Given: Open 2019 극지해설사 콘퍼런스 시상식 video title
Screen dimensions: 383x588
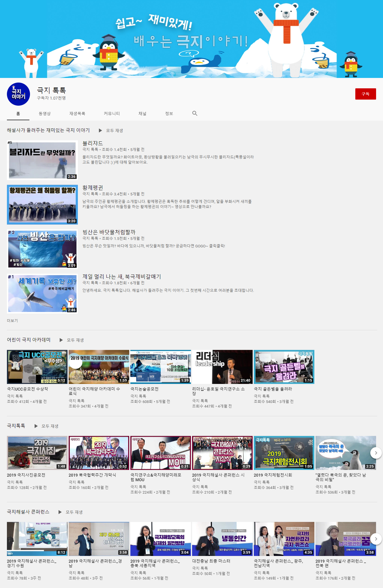Looking at the screenshot, I should (218, 477).
